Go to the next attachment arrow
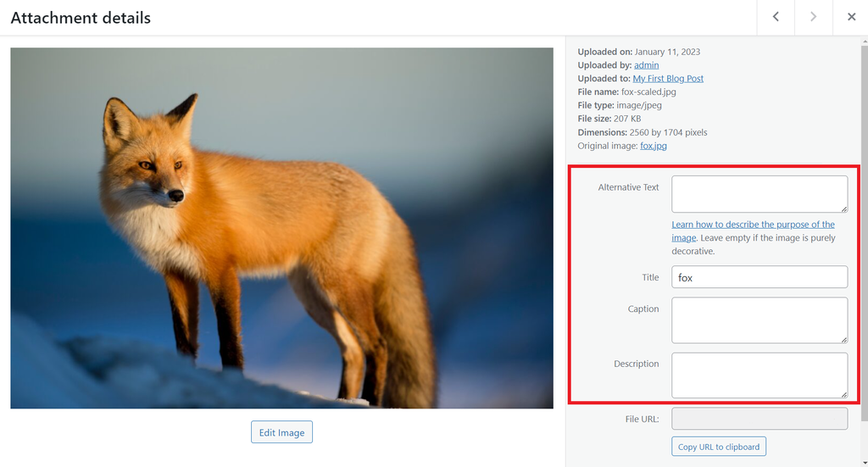868x467 pixels. 813,17
